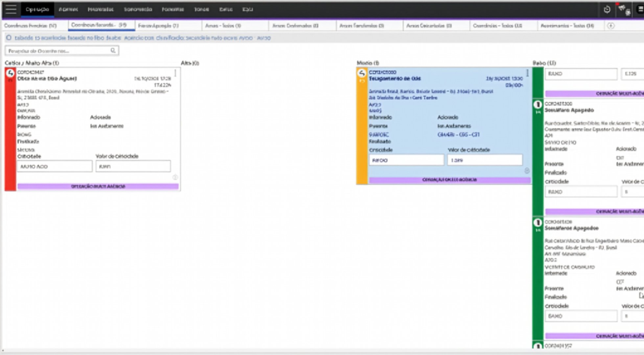
Task: Click the search occurrences input field
Action: click(x=58, y=51)
